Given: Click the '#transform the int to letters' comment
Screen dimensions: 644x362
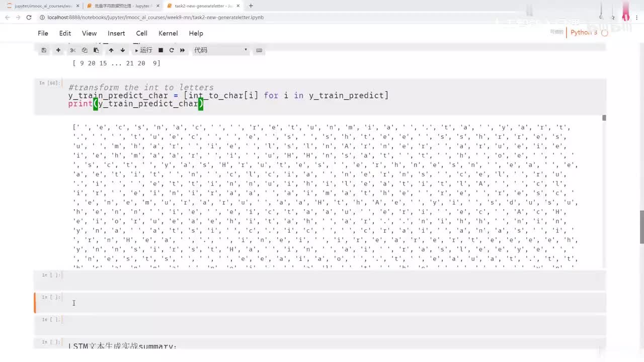Looking at the screenshot, I should point(141,87).
